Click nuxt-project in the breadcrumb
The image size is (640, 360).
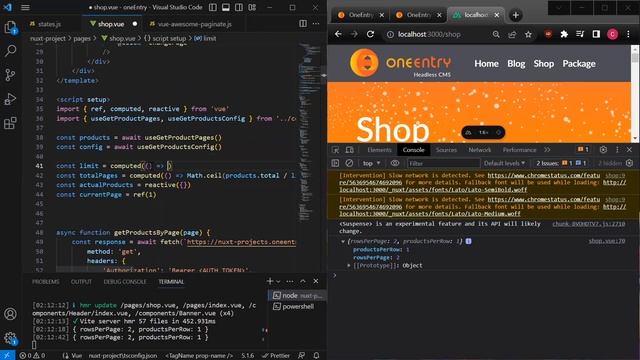pyautogui.click(x=48, y=38)
